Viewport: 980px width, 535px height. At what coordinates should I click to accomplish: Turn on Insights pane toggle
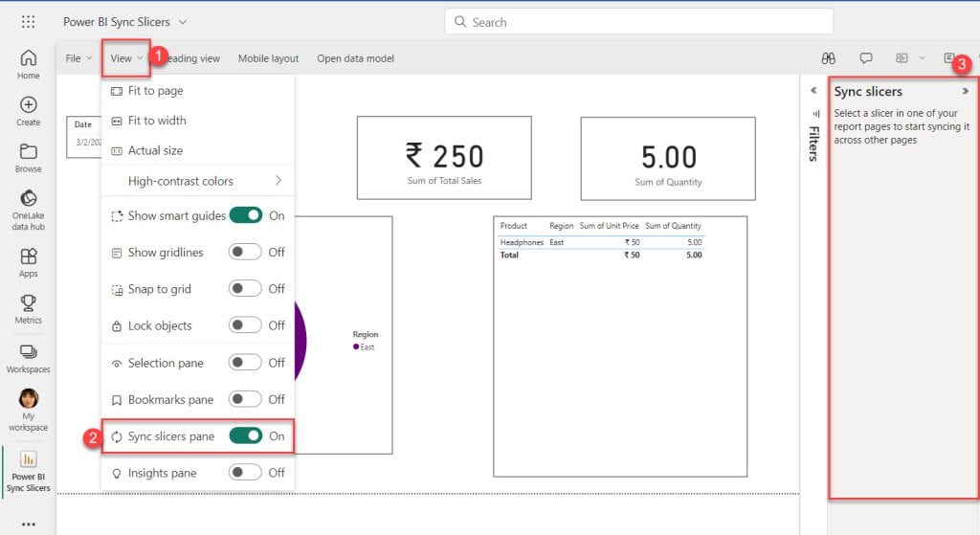[245, 473]
